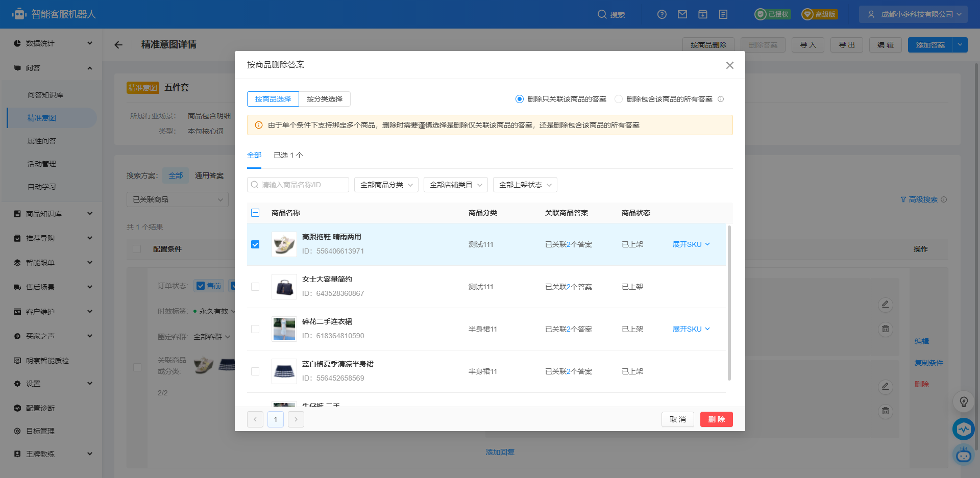Toggle the 售前 order status checkbox
Image resolution: width=980 pixels, height=478 pixels.
201,286
